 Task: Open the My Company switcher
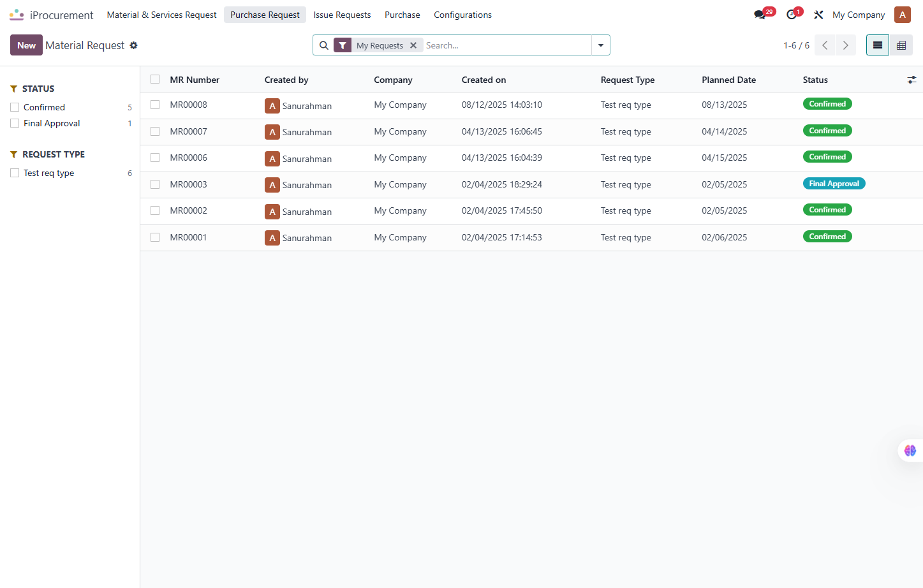pos(859,15)
